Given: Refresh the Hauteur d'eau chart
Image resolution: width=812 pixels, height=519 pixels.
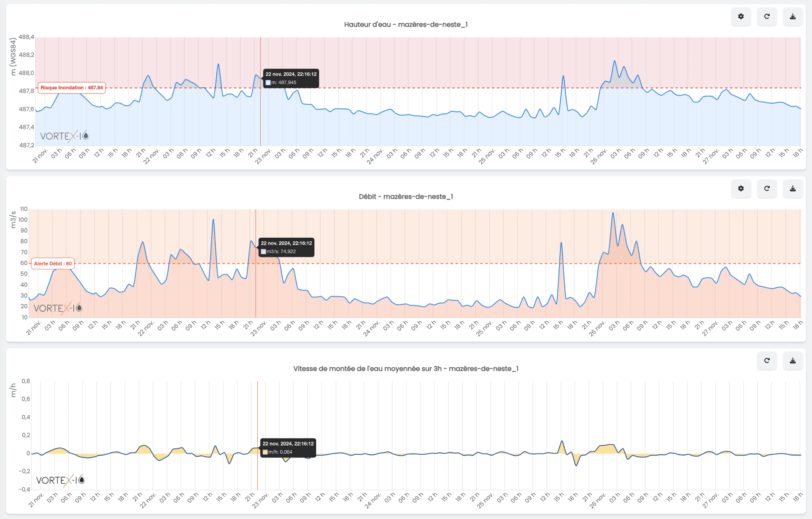Looking at the screenshot, I should coord(767,17).
